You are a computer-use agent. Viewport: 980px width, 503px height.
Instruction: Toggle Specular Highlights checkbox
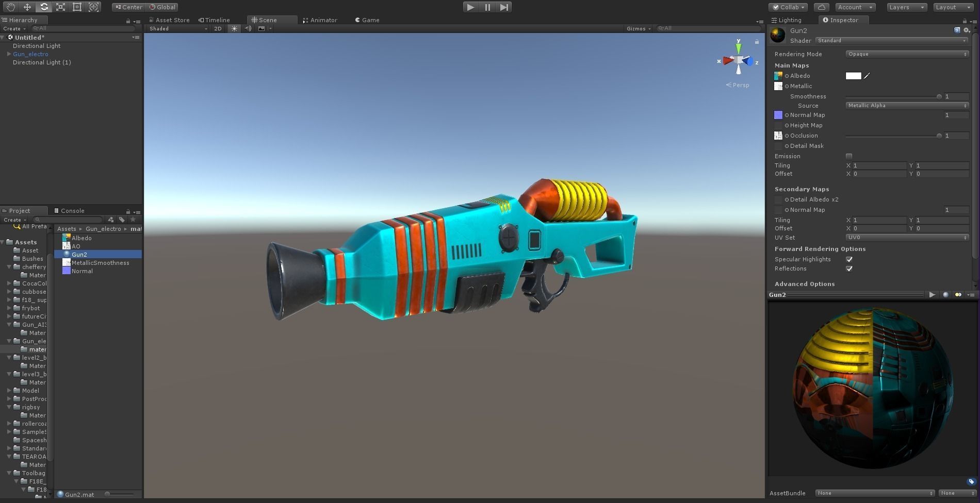tap(849, 259)
